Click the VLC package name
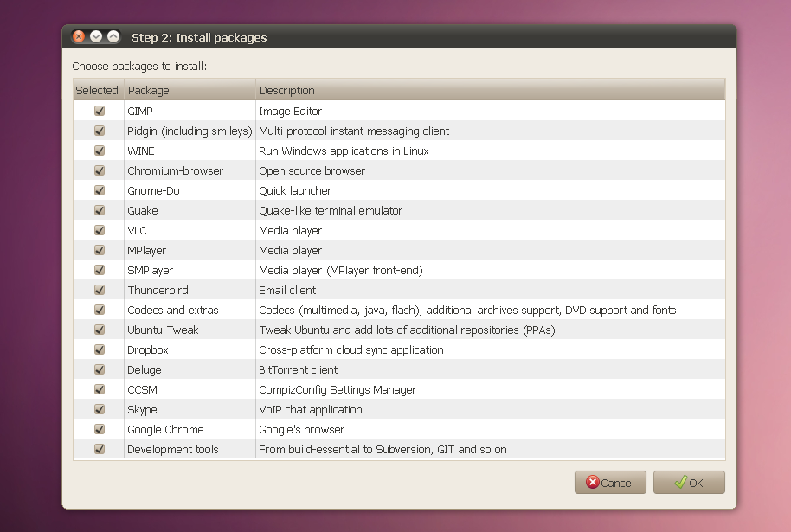 (x=137, y=231)
